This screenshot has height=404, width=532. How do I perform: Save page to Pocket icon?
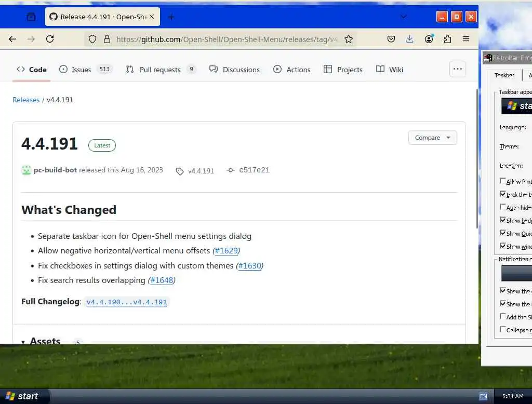point(391,39)
